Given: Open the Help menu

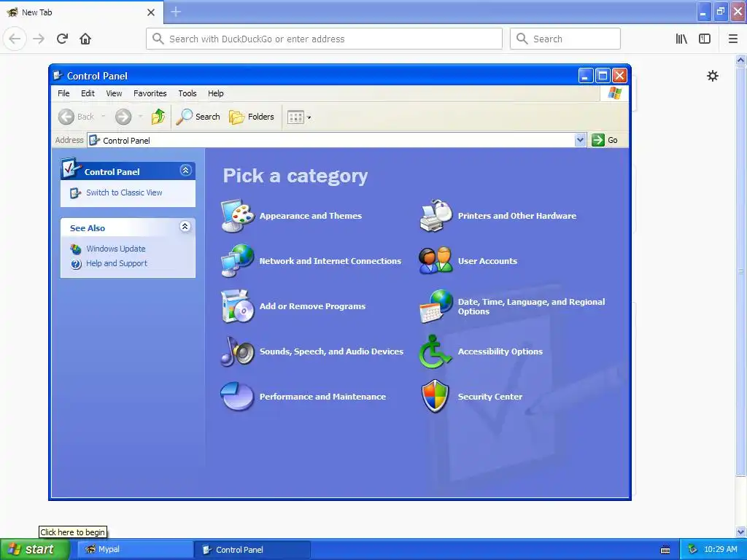Looking at the screenshot, I should point(215,93).
